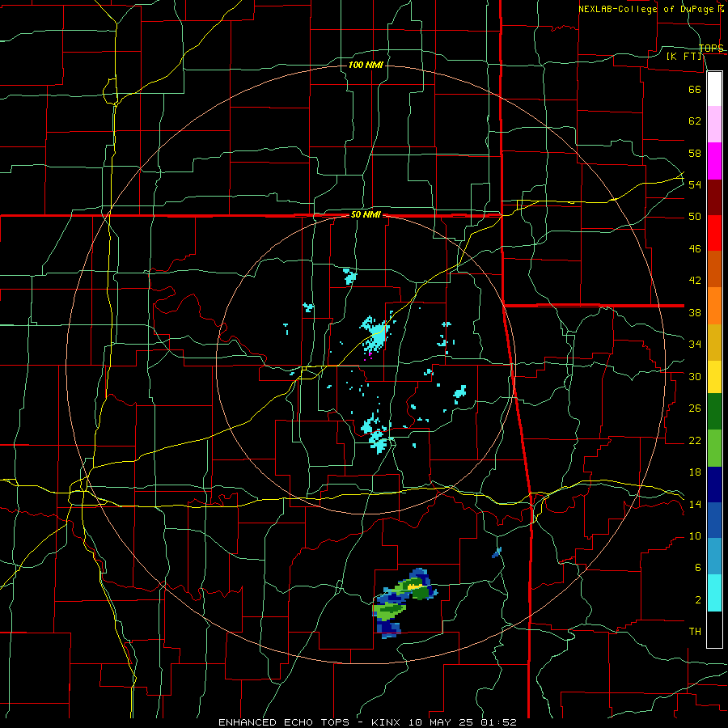This screenshot has width=728, height=728.
Task: Click the legend value '6'
Action: [x=697, y=568]
